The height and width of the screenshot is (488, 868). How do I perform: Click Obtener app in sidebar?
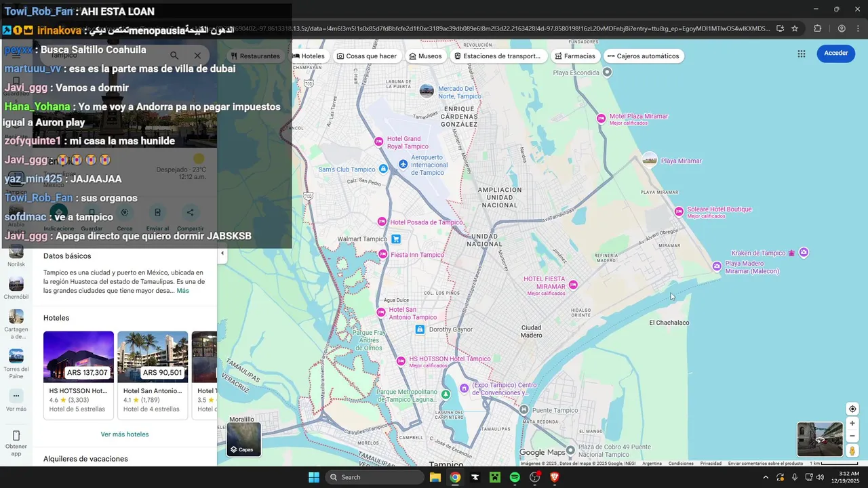point(16,443)
